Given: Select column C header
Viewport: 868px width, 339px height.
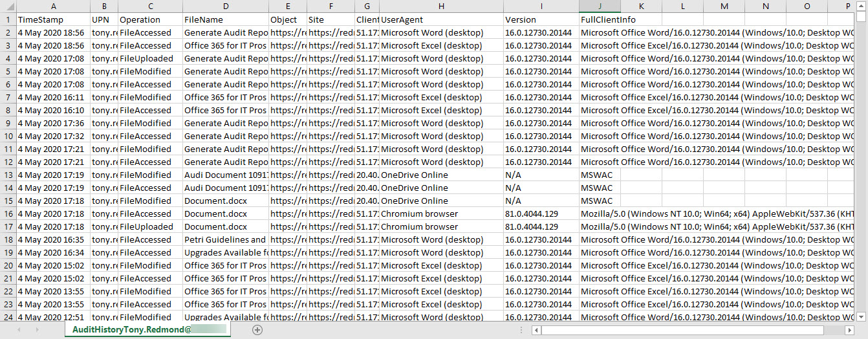Looking at the screenshot, I should (x=150, y=6).
